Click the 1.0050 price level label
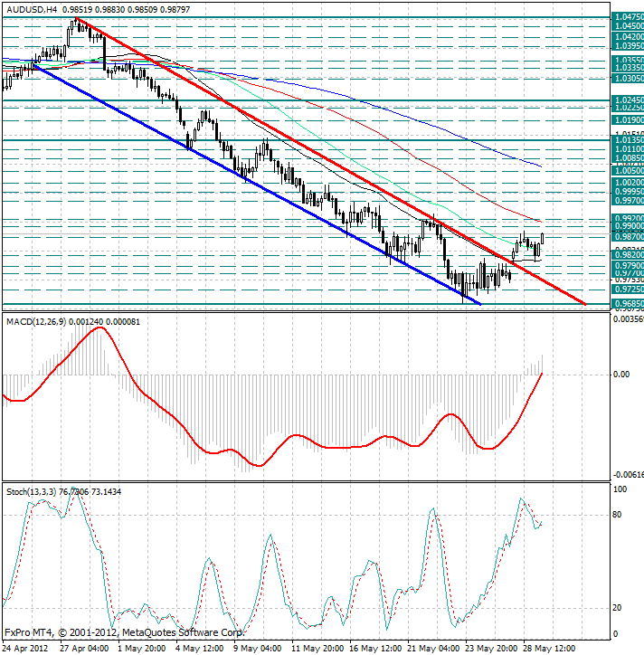 (x=628, y=170)
